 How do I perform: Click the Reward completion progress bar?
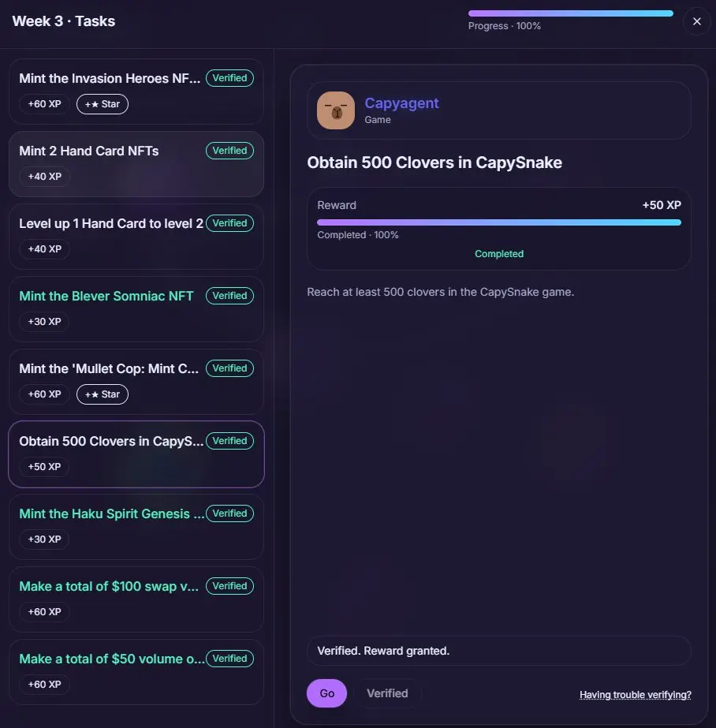point(499,222)
